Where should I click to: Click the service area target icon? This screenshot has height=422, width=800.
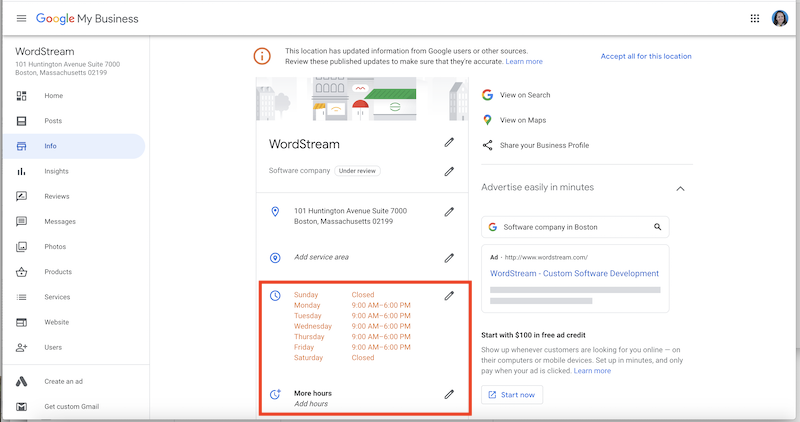[275, 258]
